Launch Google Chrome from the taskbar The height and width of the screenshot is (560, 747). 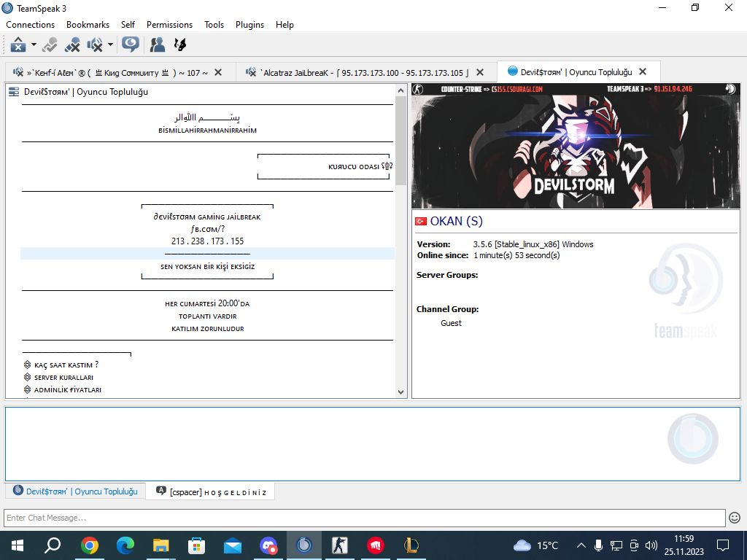pyautogui.click(x=90, y=545)
